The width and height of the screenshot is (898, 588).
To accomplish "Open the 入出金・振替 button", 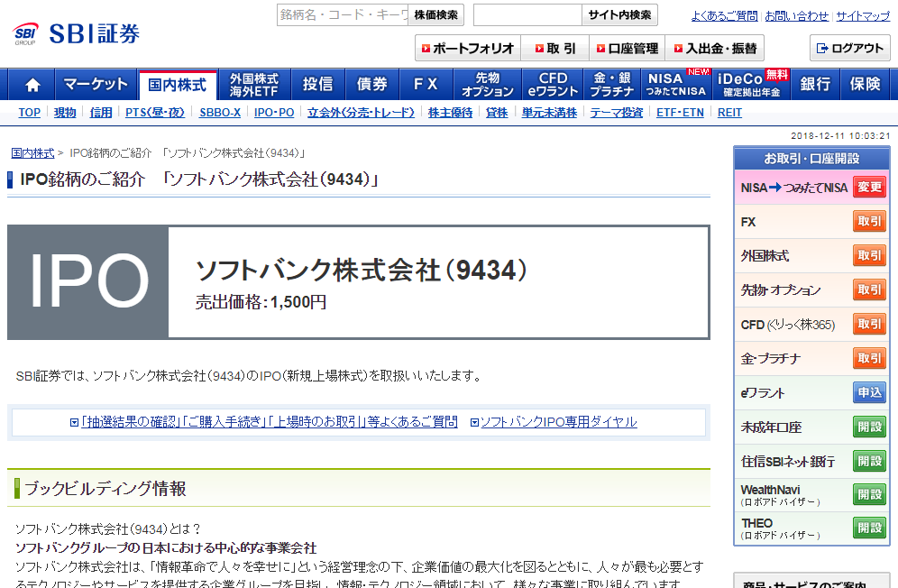I will tap(715, 48).
